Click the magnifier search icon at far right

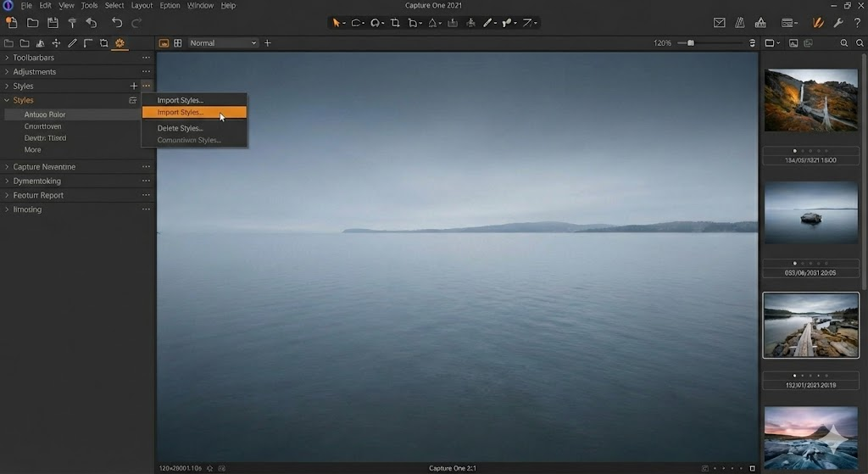pyautogui.click(x=860, y=42)
